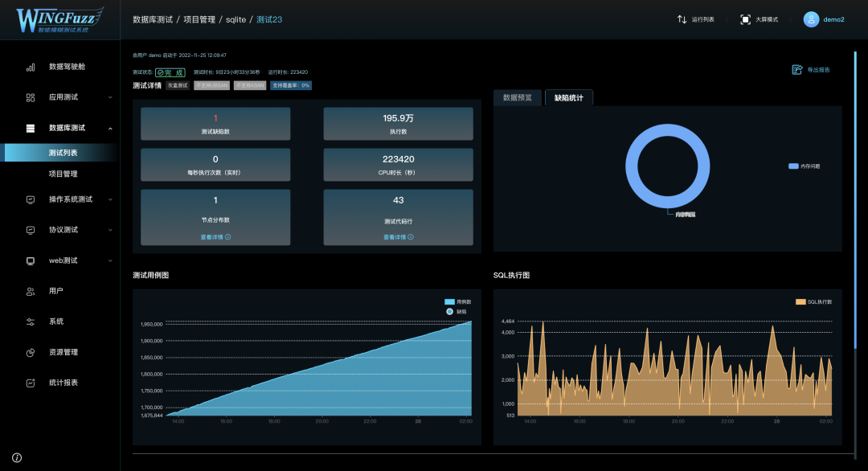Viewport: 868px width, 471px height.
Task: Click the 操作系统测试 monitor icon
Action: (x=31, y=200)
